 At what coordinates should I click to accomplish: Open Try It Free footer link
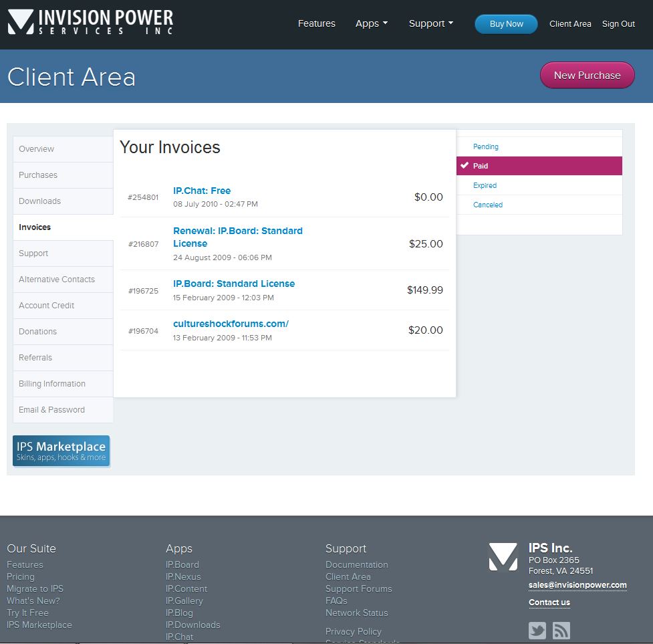coord(27,613)
